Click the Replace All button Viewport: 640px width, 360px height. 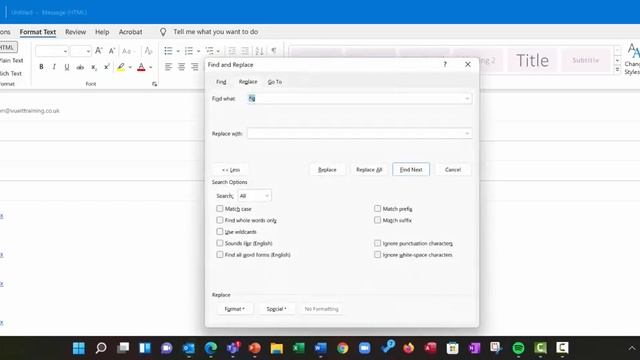pyautogui.click(x=369, y=169)
